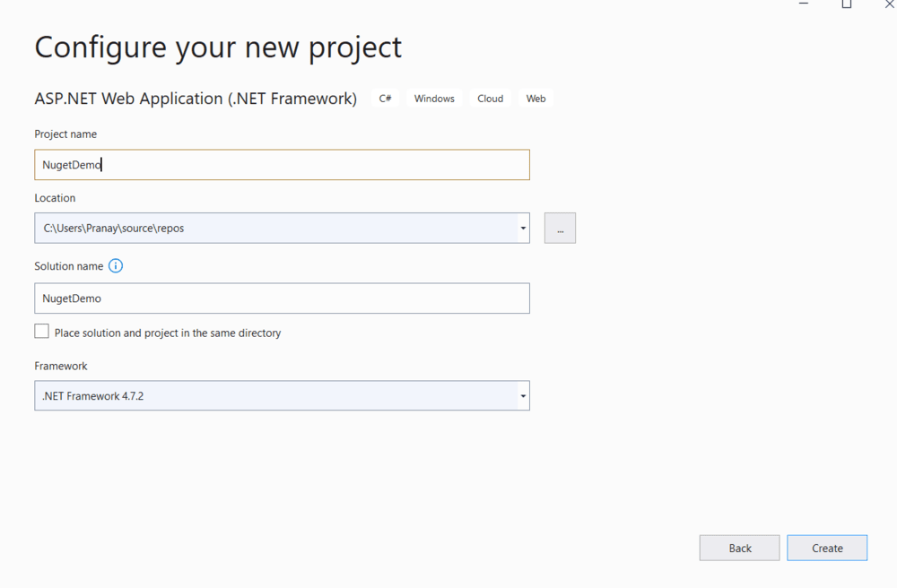Open the Location browse ellipsis button
This screenshot has width=897, height=588.
(x=560, y=229)
